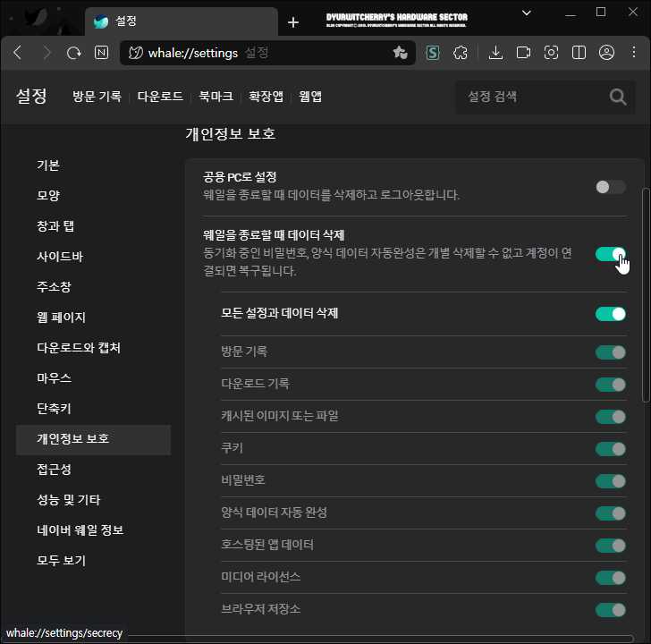Toggle 공용 PC로 설정 switch
651x644 pixels.
[x=610, y=187]
